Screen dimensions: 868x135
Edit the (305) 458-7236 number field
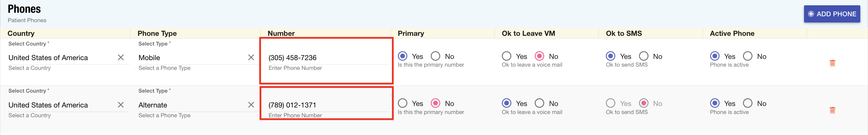pyautogui.click(x=327, y=58)
